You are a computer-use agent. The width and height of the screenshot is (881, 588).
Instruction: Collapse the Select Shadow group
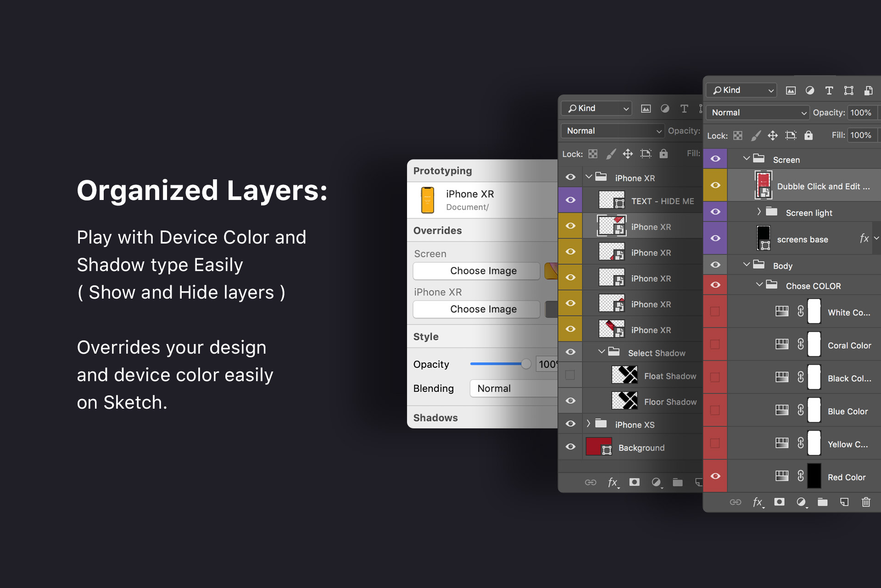(602, 352)
